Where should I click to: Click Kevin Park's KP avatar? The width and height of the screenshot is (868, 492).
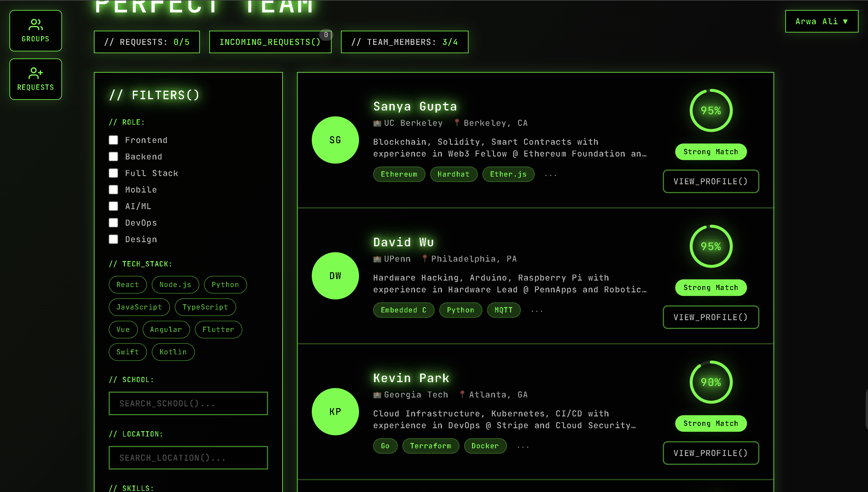pos(335,412)
